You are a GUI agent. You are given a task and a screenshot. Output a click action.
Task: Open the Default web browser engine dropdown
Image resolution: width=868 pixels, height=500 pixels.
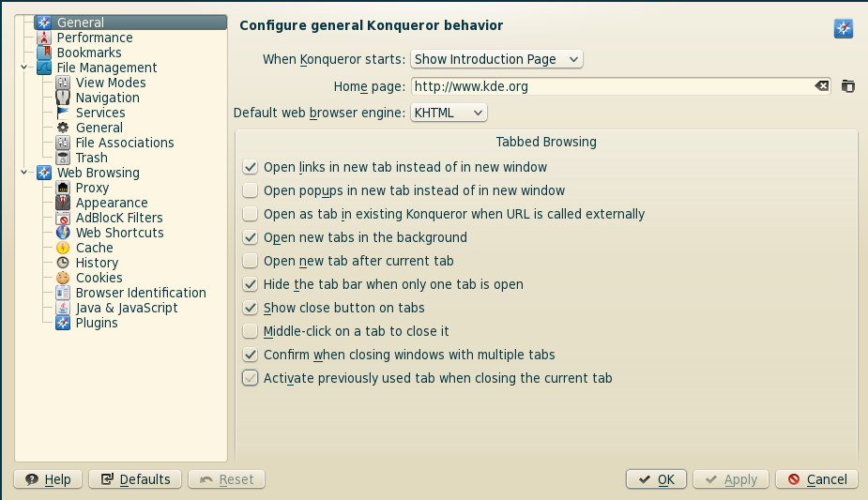pyautogui.click(x=449, y=113)
